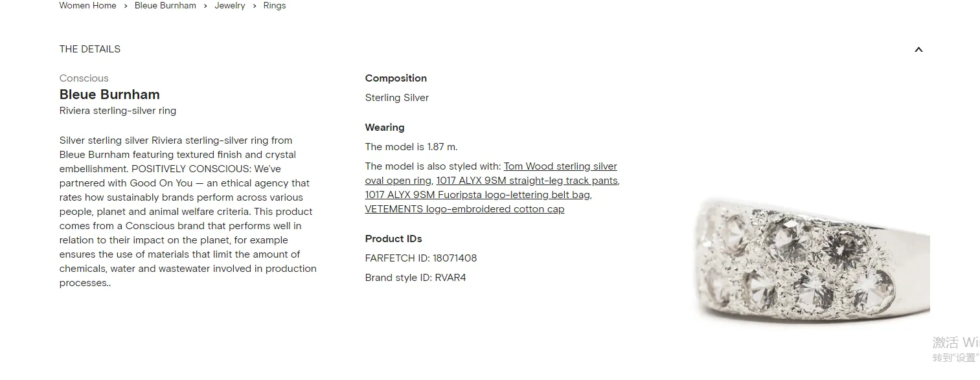Open VETEMENTS logo-embroidered cotton cap link

tap(464, 209)
